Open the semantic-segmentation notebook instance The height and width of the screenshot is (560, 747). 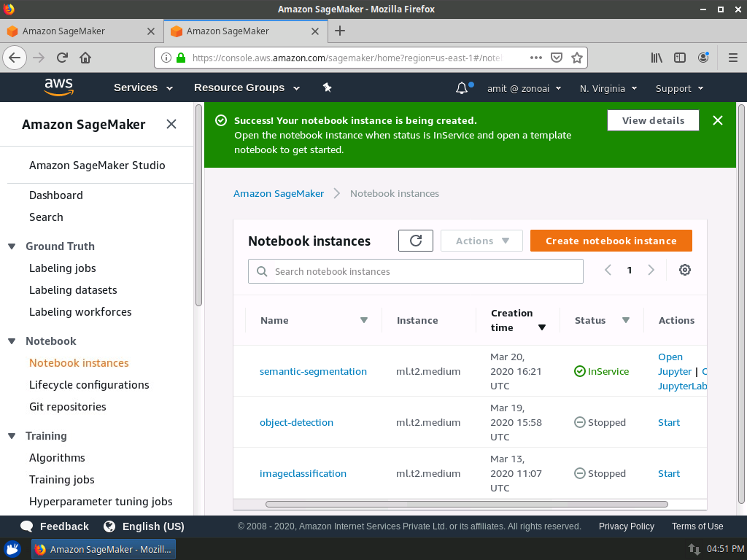coord(313,371)
